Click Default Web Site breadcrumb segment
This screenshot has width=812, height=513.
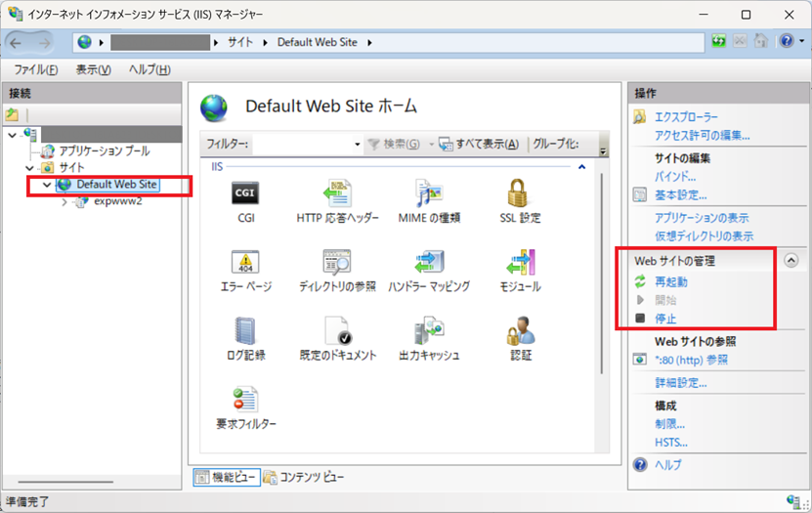(317, 42)
